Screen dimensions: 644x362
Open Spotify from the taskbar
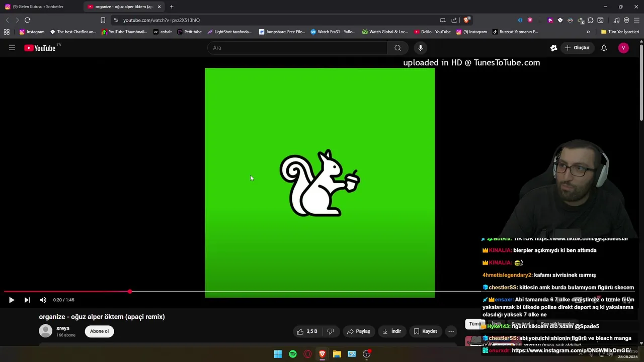coord(293,354)
